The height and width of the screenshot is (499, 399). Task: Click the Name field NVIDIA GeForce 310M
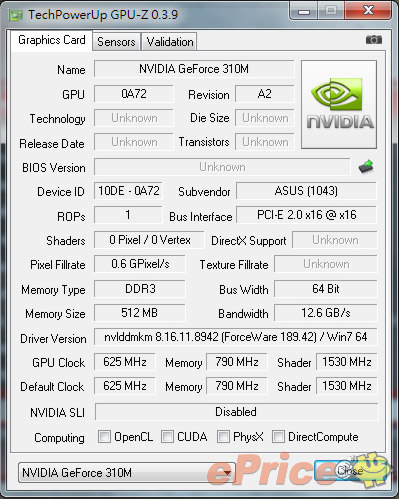(x=194, y=69)
